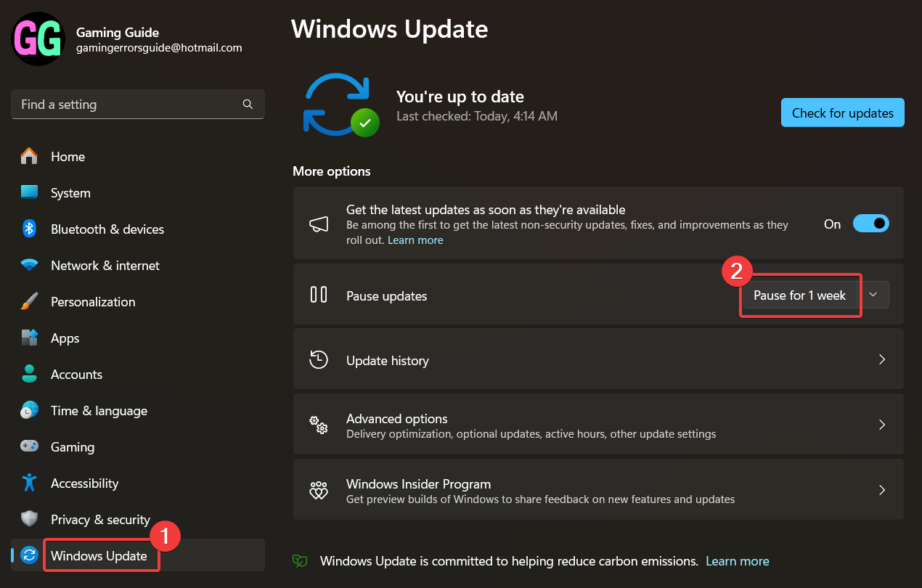Image resolution: width=922 pixels, height=588 pixels.
Task: Open Privacy & security settings
Action: (138, 520)
